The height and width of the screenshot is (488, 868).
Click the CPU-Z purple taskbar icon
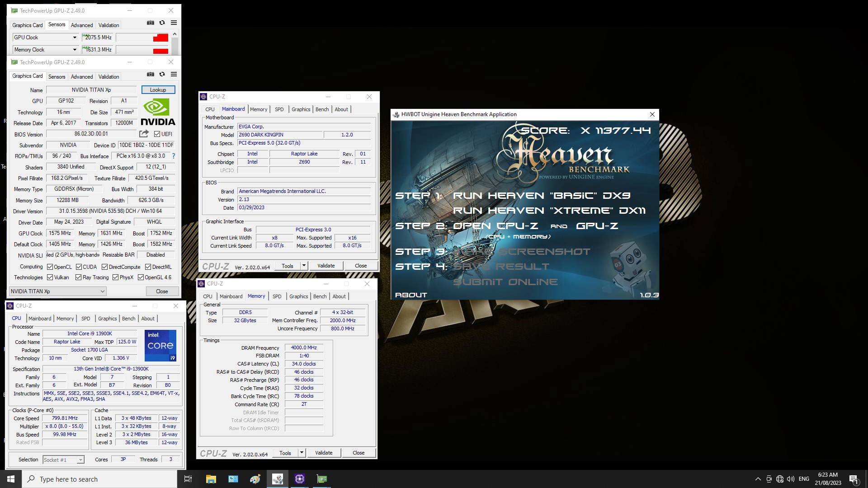click(x=300, y=479)
